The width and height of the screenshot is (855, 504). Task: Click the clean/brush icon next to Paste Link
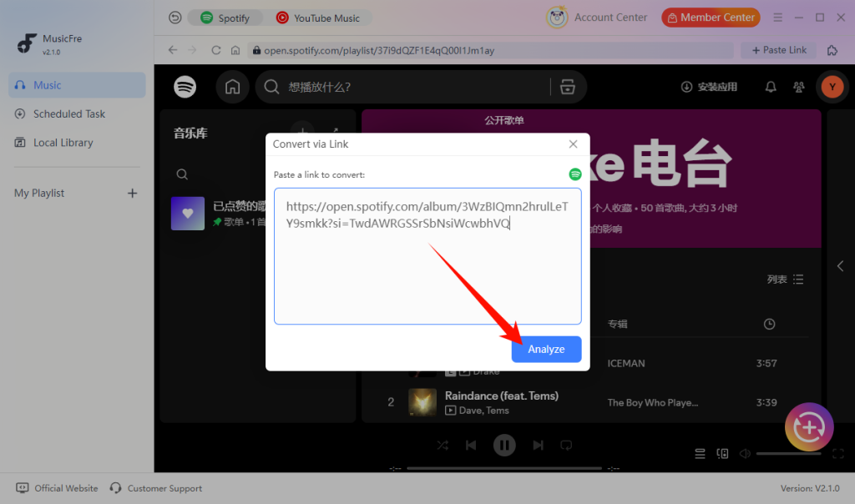(832, 50)
